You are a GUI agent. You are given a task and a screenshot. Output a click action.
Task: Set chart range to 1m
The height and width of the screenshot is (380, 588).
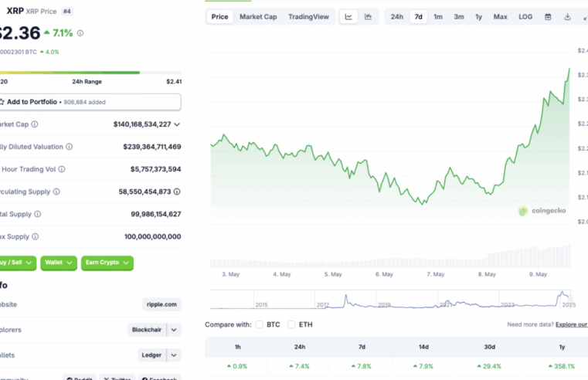438,17
